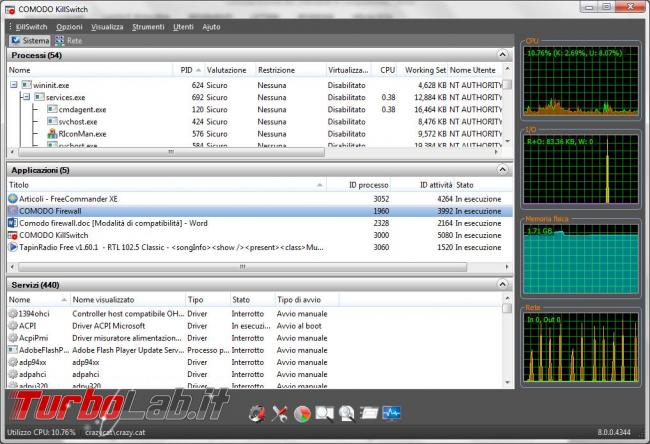Click the Processi horizontal scrollbar
Screen dimensions: 650x444
tap(171, 152)
